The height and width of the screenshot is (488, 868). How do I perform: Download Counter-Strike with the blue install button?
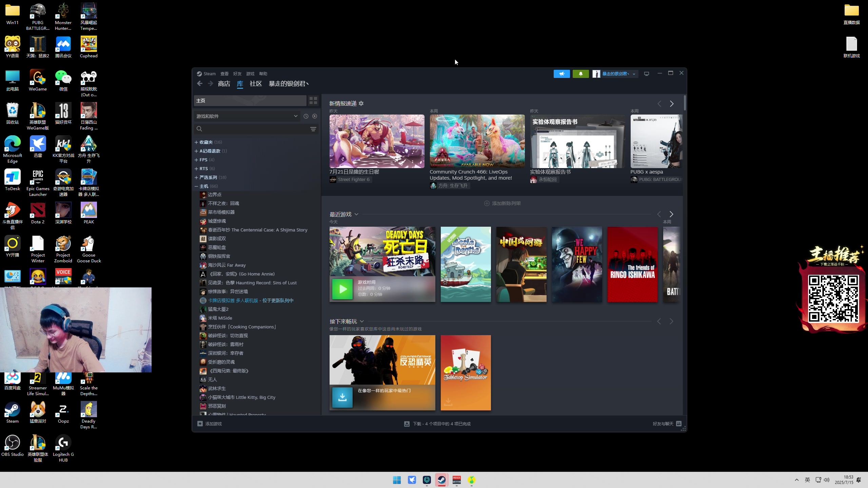[x=342, y=398]
